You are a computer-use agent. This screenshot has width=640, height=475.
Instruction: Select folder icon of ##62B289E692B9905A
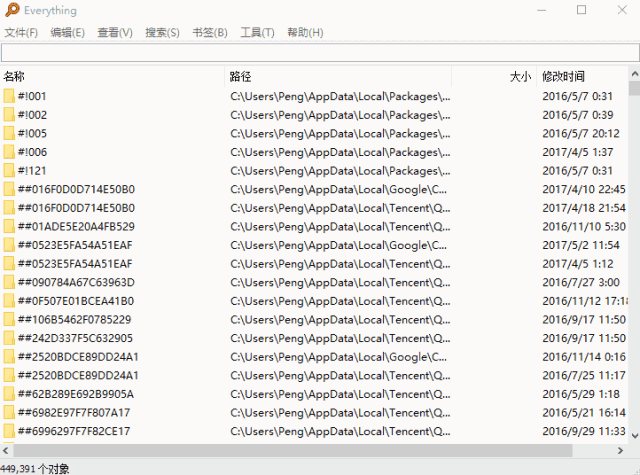point(9,394)
